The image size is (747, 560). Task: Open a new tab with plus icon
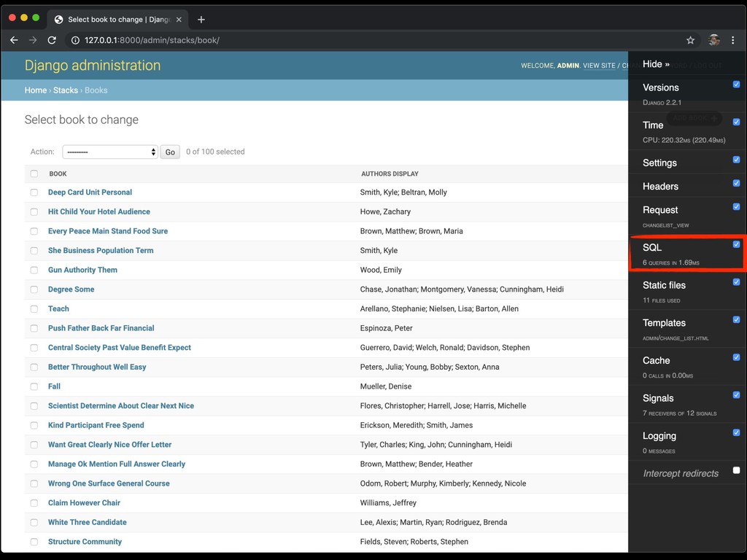click(201, 20)
